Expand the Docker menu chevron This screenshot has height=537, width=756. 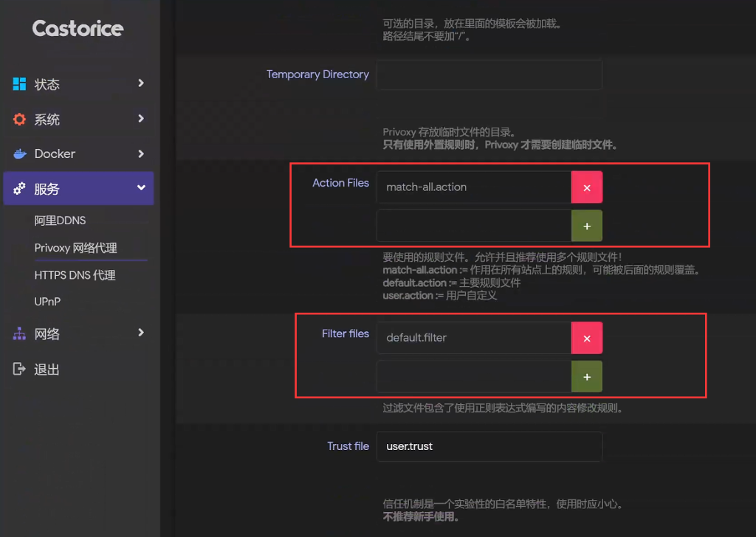(140, 153)
